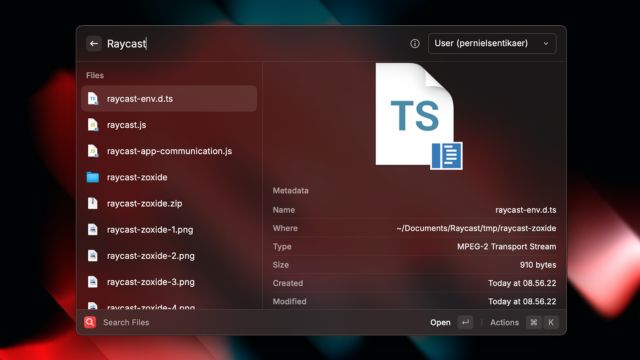Viewport: 640px width, 360px height.
Task: Click the JS icon of raycast-app-communication.js
Action: coord(93,151)
